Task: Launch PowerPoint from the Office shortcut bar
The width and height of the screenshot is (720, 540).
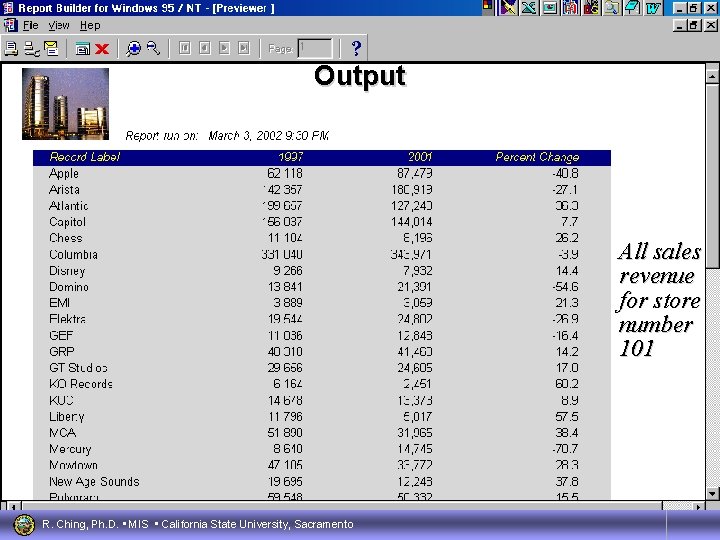Action: pos(550,7)
